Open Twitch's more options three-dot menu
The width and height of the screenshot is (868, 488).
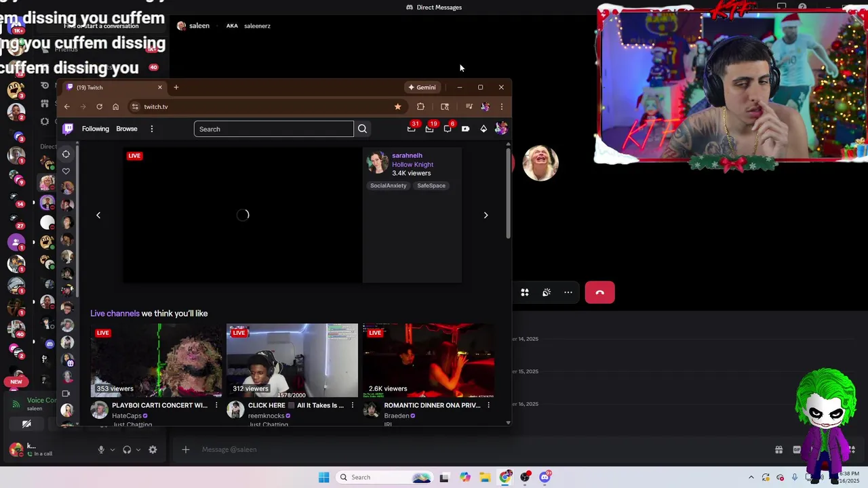click(152, 129)
